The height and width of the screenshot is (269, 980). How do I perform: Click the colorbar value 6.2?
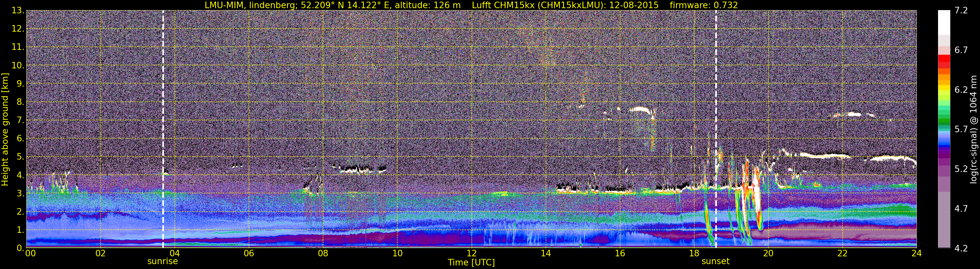pos(961,90)
